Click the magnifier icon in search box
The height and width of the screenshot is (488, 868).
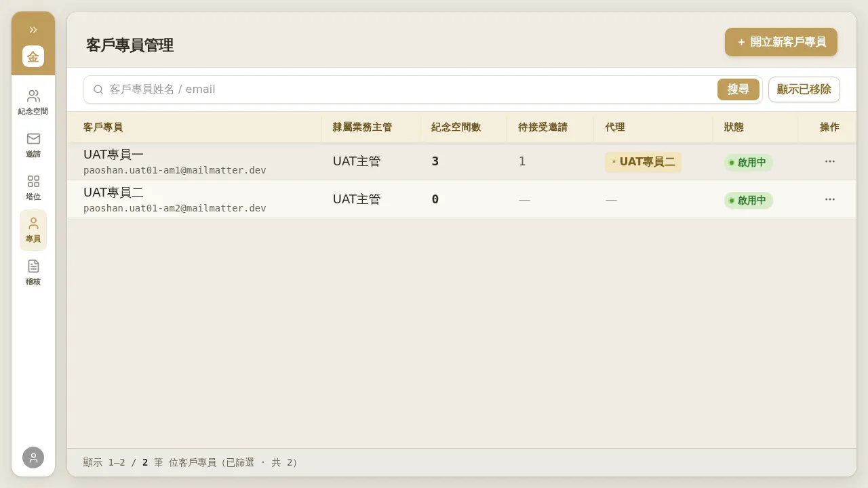98,89
